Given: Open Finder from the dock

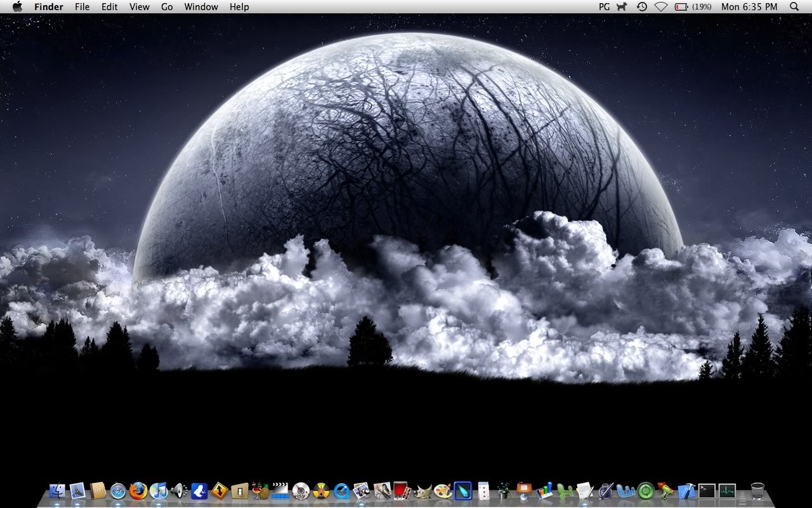Looking at the screenshot, I should tap(57, 490).
